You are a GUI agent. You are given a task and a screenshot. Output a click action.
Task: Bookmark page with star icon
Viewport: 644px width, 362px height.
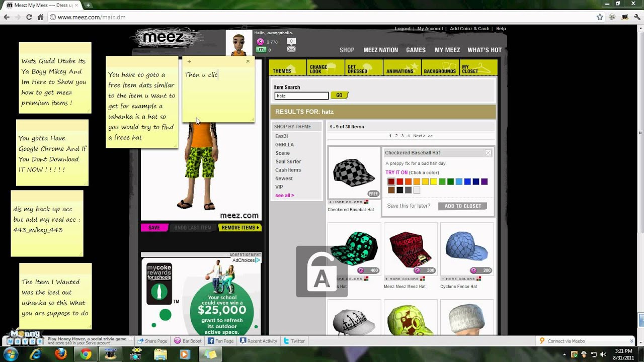(x=600, y=17)
